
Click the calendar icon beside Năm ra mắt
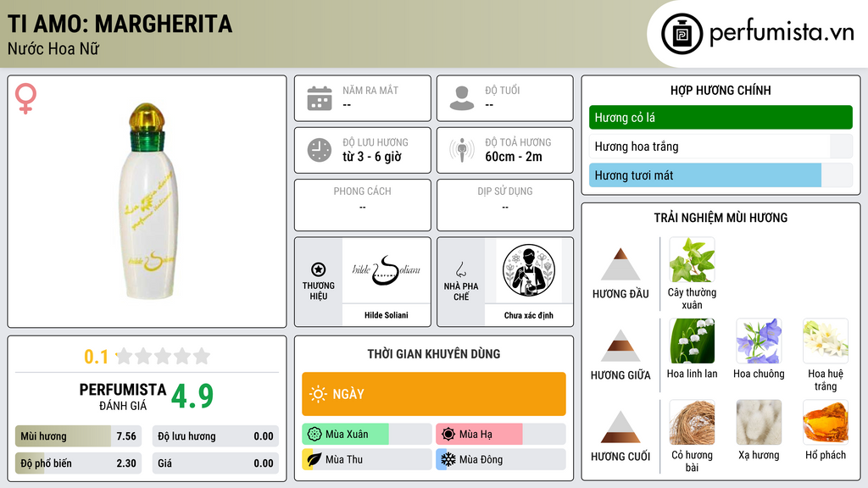pyautogui.click(x=320, y=98)
